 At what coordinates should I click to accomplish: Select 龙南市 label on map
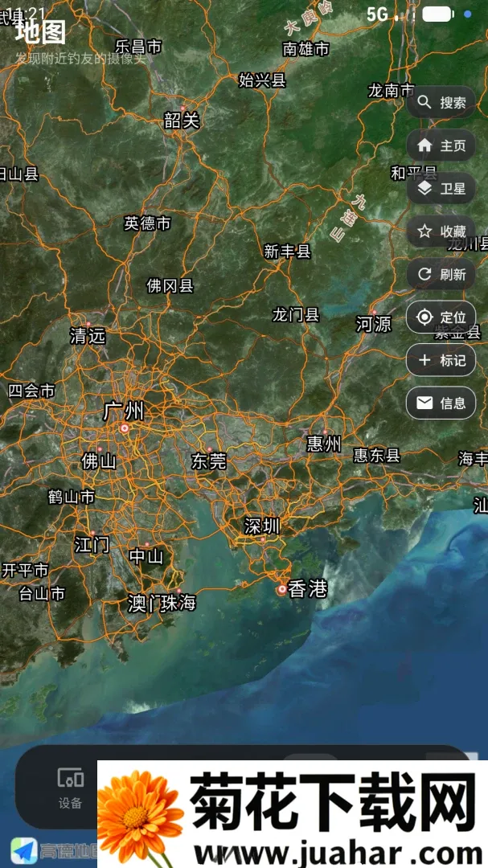392,90
